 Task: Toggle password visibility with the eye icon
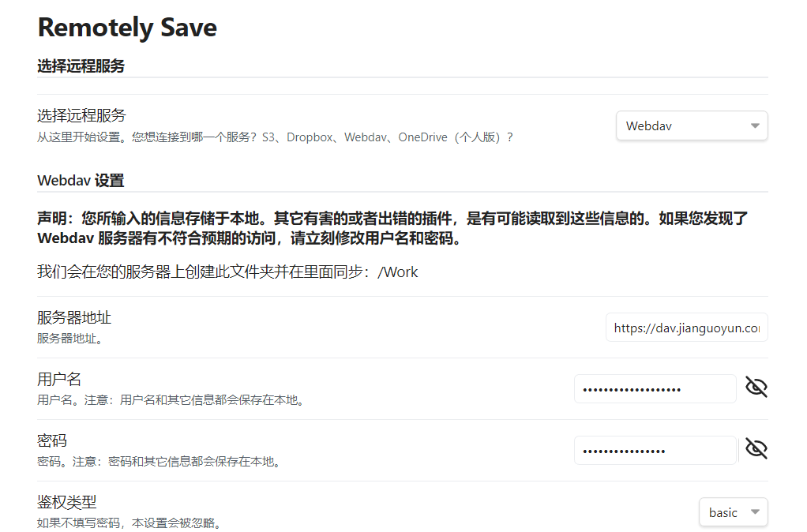(x=756, y=448)
